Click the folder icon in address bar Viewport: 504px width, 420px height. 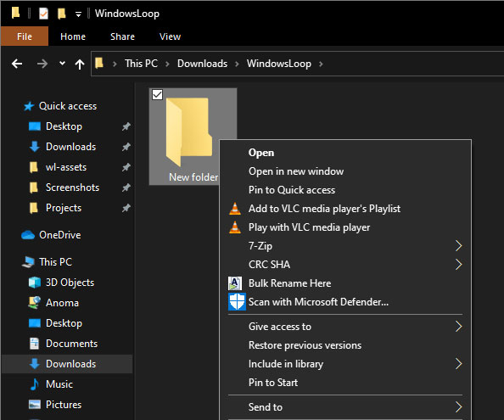99,63
